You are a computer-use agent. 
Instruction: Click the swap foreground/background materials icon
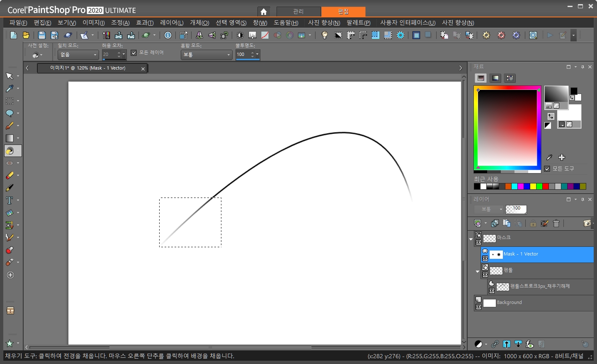click(551, 116)
